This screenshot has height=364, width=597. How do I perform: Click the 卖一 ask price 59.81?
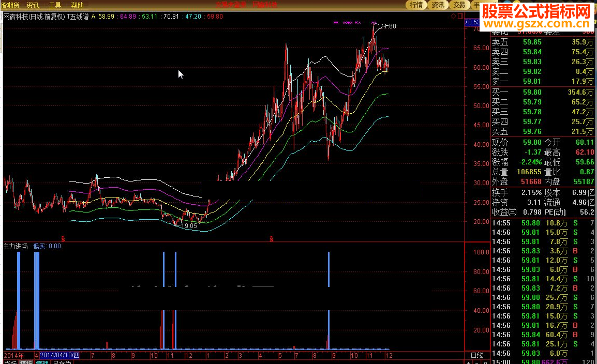[532, 81]
